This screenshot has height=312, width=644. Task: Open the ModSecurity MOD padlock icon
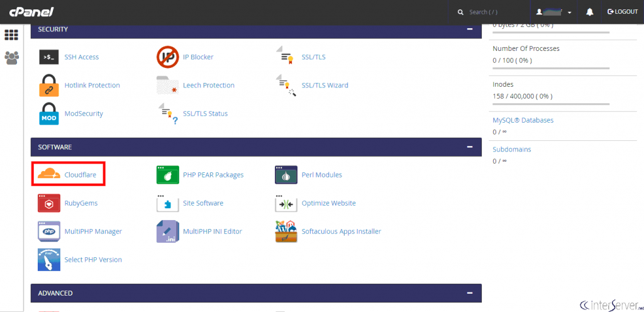pyautogui.click(x=49, y=114)
